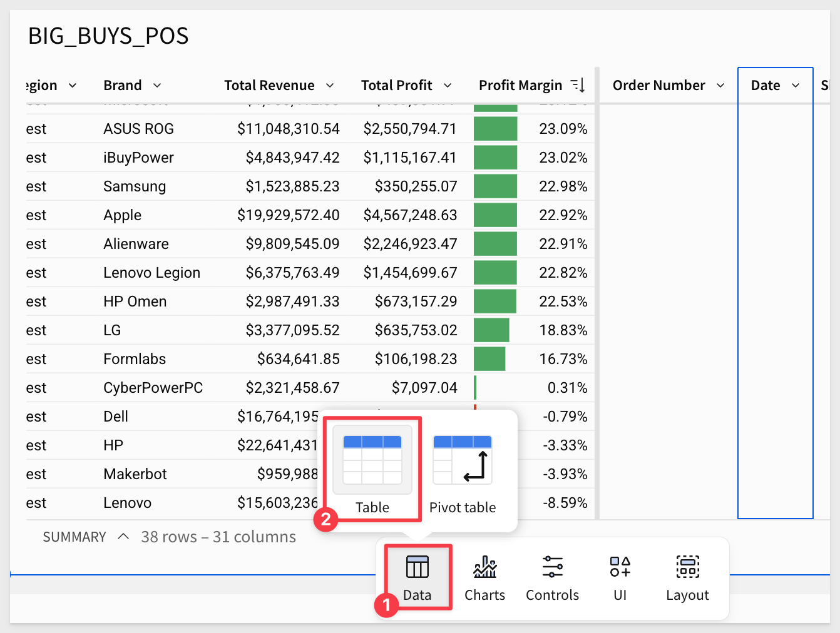The width and height of the screenshot is (840, 633).
Task: Open the Order Number column dropdown
Action: pos(720,85)
